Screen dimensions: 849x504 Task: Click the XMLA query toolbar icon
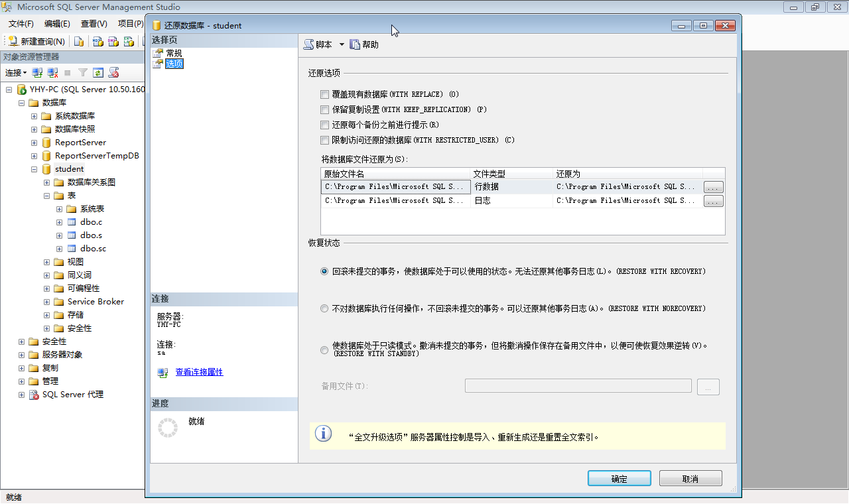129,41
